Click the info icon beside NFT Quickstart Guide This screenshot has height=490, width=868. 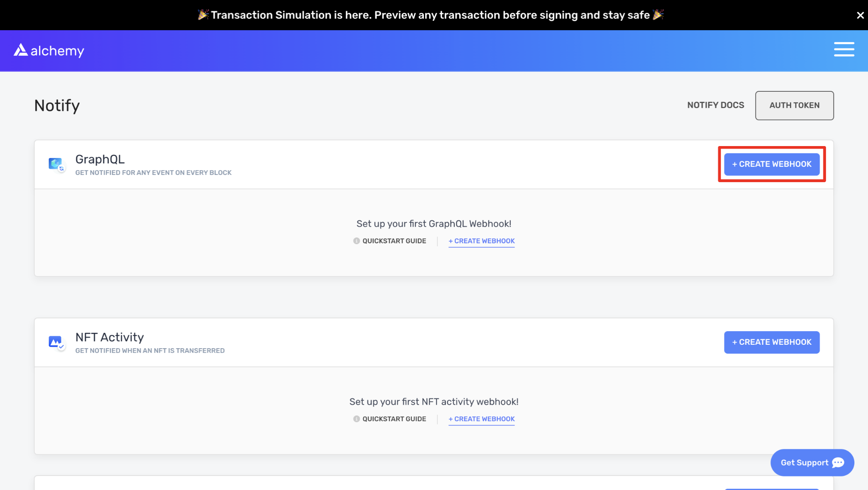pyautogui.click(x=356, y=419)
